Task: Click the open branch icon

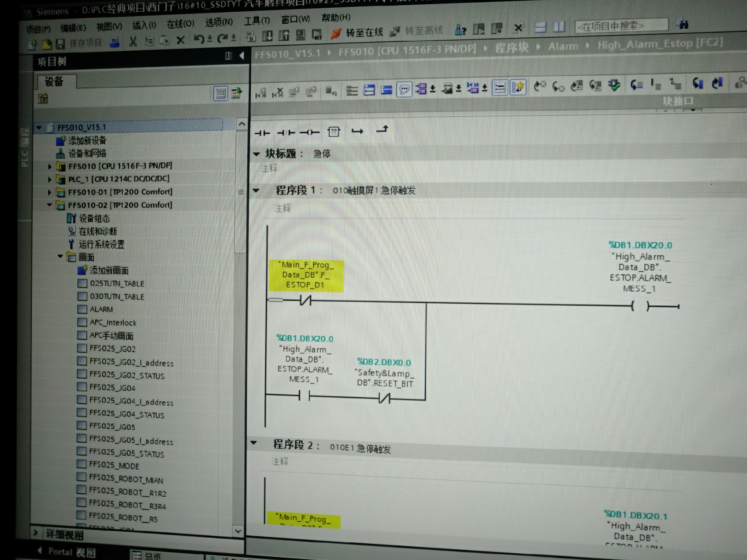Action: 357,131
